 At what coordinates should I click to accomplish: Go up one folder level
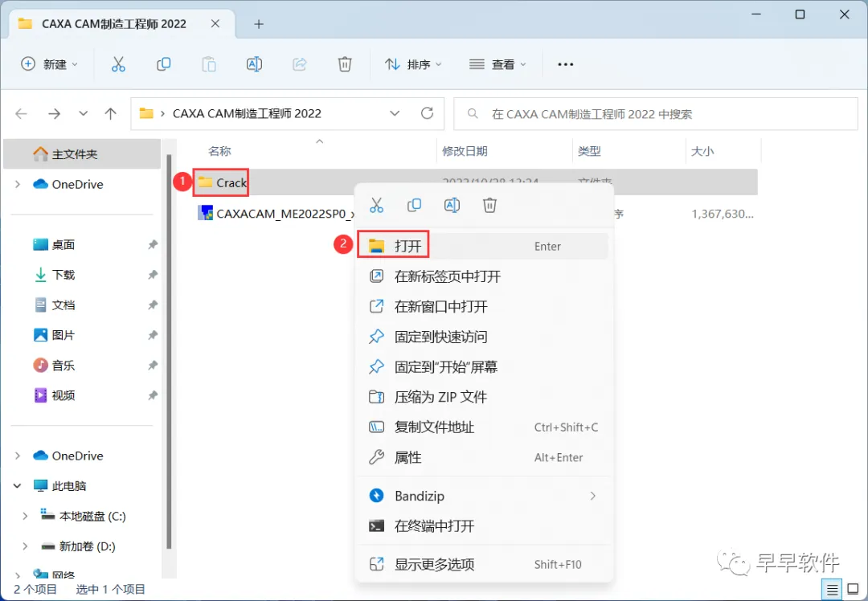click(111, 114)
